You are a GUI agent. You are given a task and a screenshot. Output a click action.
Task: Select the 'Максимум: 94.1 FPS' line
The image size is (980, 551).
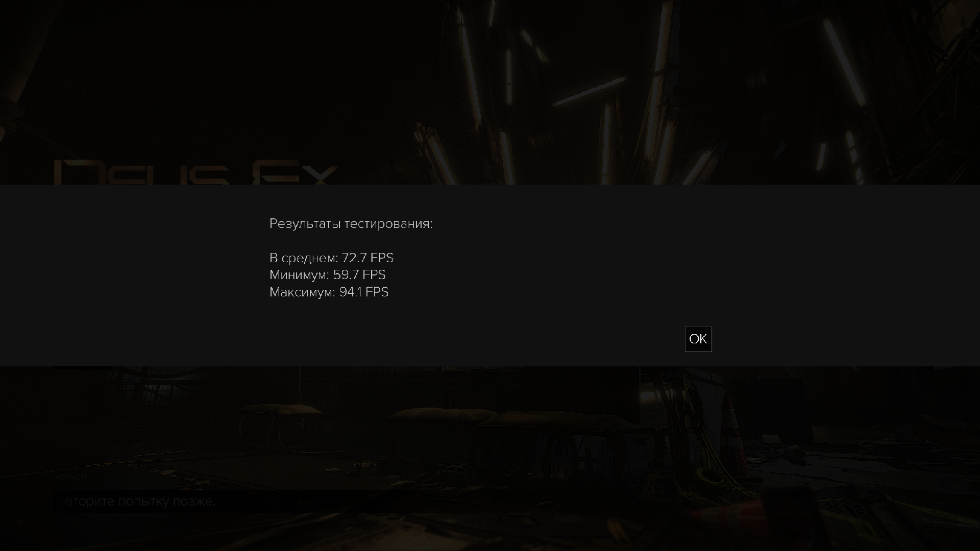tap(329, 292)
